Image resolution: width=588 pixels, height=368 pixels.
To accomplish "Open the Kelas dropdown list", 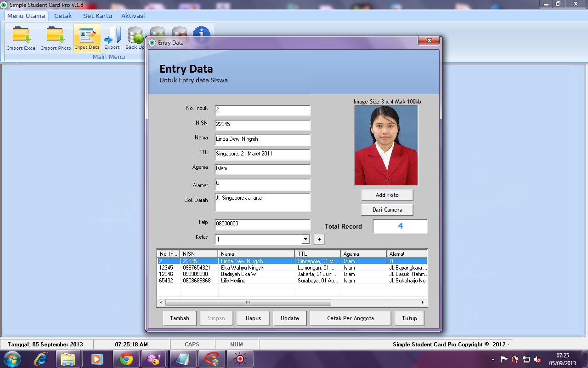I will point(305,239).
